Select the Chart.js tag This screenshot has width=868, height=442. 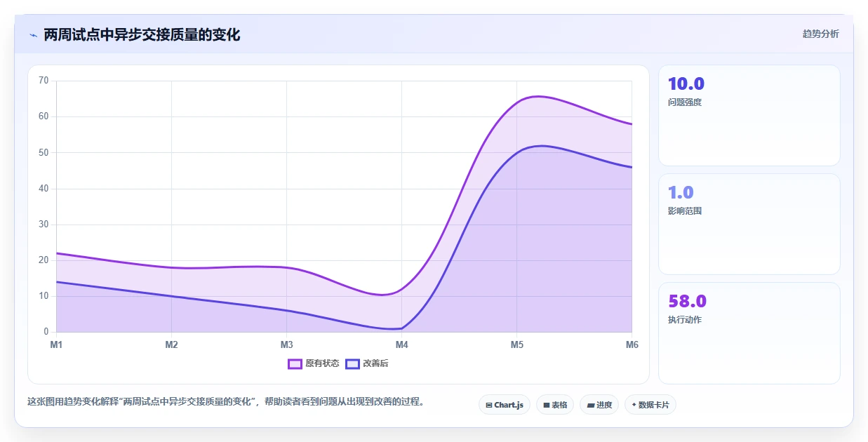coord(505,405)
